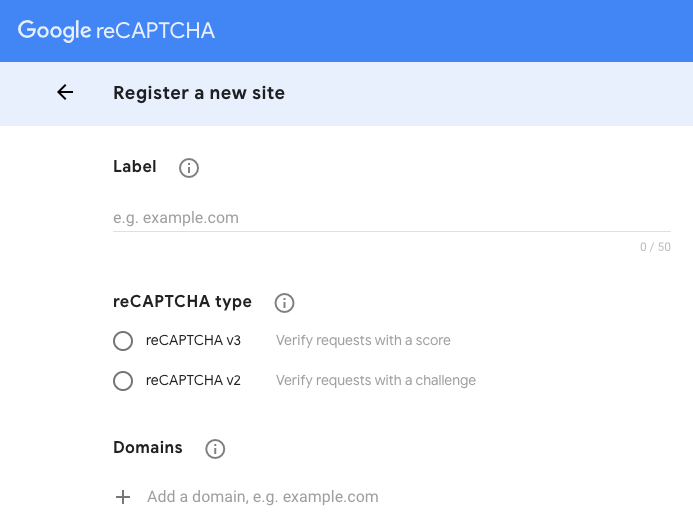Select the reCAPTCHA v3 radio button
This screenshot has height=531, width=693.
(123, 341)
